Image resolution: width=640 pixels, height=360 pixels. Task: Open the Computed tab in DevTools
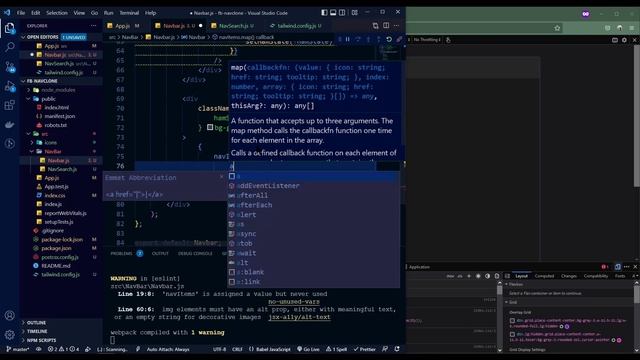(544, 276)
